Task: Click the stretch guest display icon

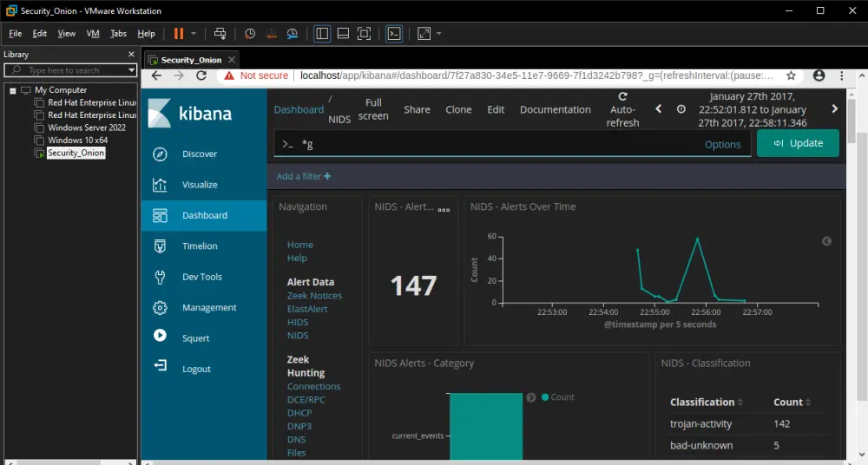Action: (424, 34)
